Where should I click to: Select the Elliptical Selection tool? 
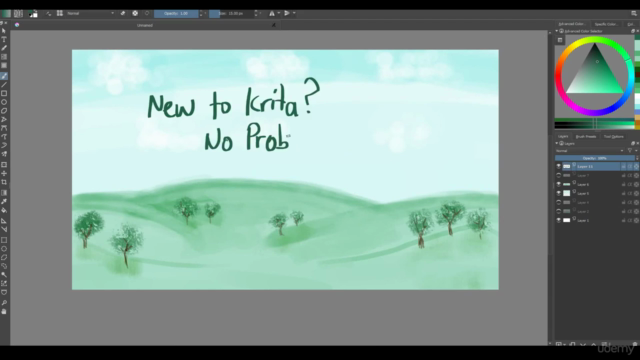coord(4,249)
